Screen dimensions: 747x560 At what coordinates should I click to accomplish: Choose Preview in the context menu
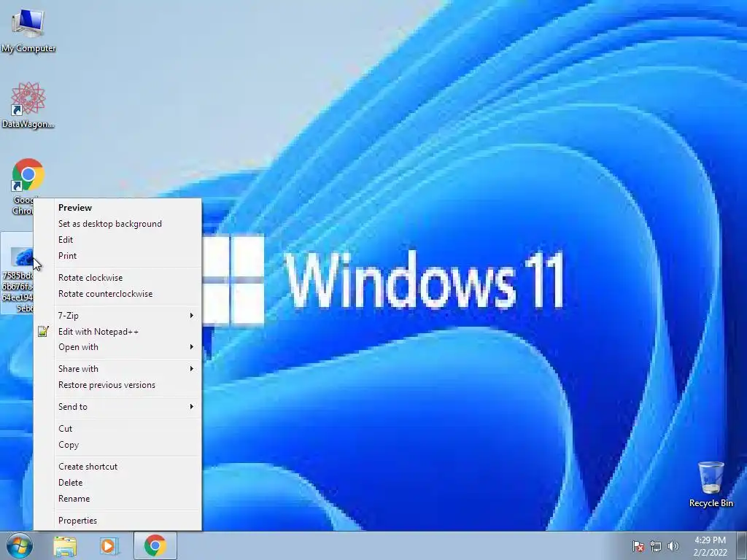pyautogui.click(x=117, y=208)
